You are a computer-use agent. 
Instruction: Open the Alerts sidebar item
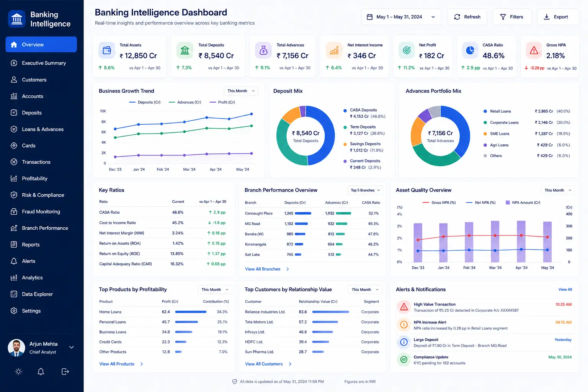[x=41, y=261]
